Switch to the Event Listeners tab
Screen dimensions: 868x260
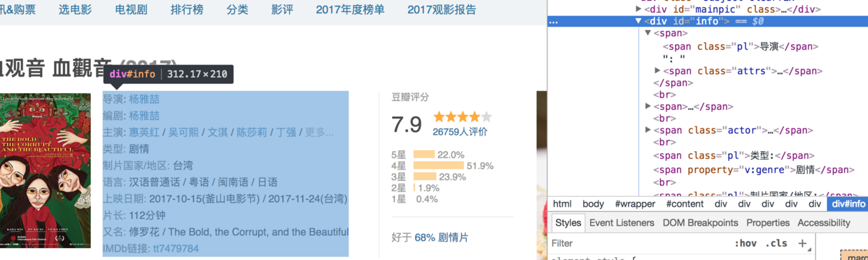622,223
